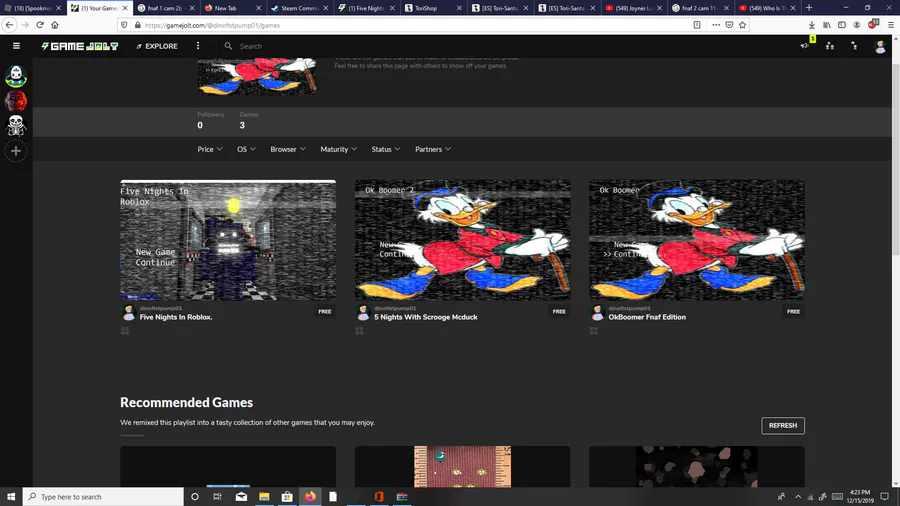Open the 5 Nights With Scrooge Mcduck link
The width and height of the screenshot is (900, 506).
(x=425, y=317)
